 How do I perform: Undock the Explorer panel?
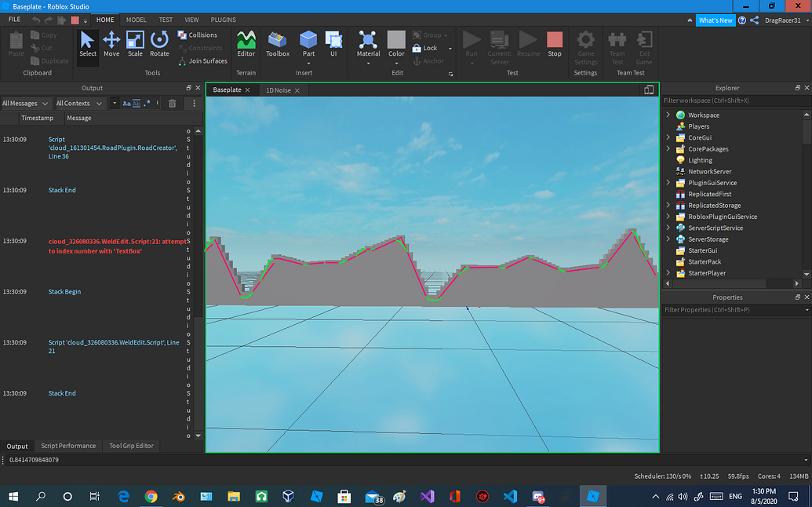pos(798,88)
